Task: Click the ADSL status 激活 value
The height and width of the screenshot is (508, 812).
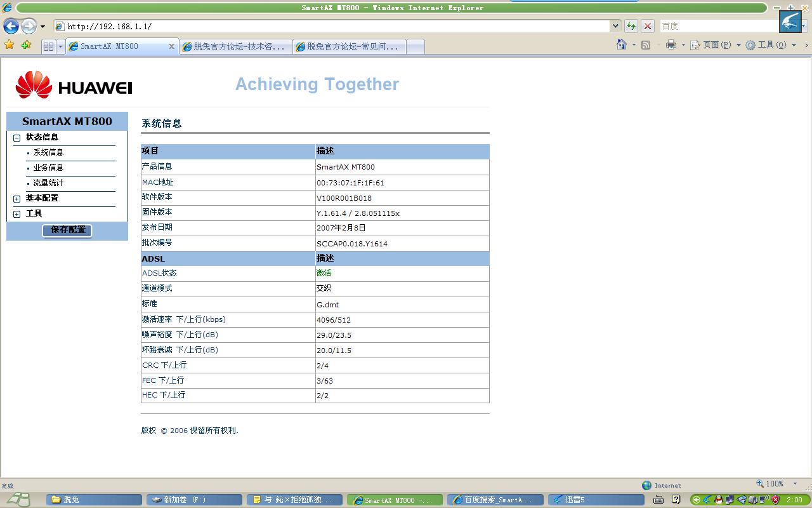Action: (324, 273)
